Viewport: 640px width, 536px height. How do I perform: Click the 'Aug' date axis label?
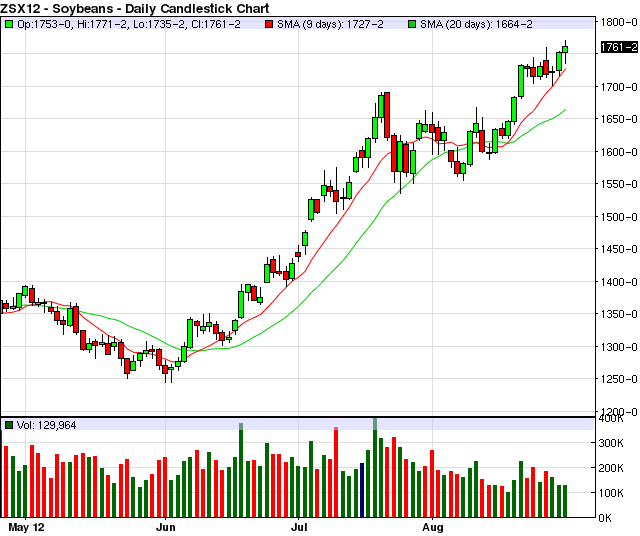pos(433,527)
